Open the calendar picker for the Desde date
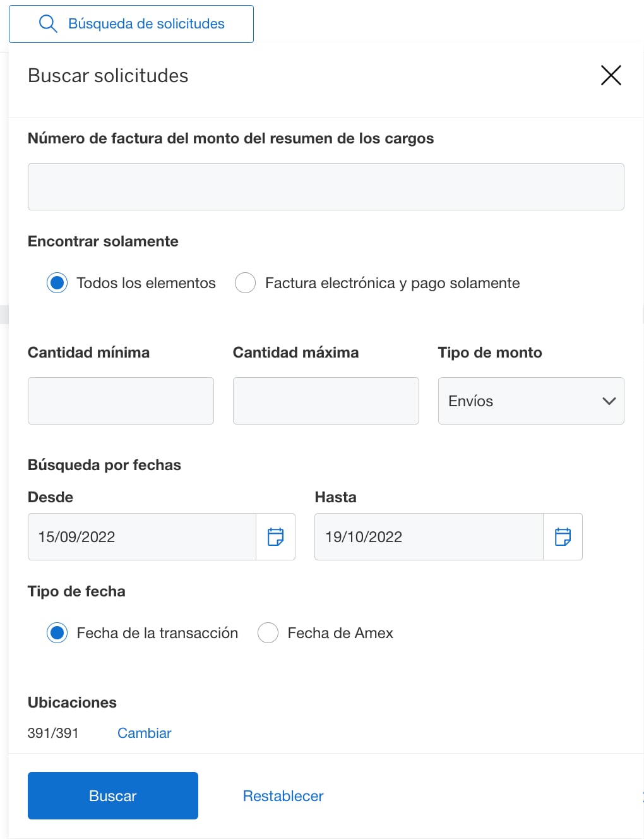Image resolution: width=644 pixels, height=839 pixels. [x=275, y=536]
